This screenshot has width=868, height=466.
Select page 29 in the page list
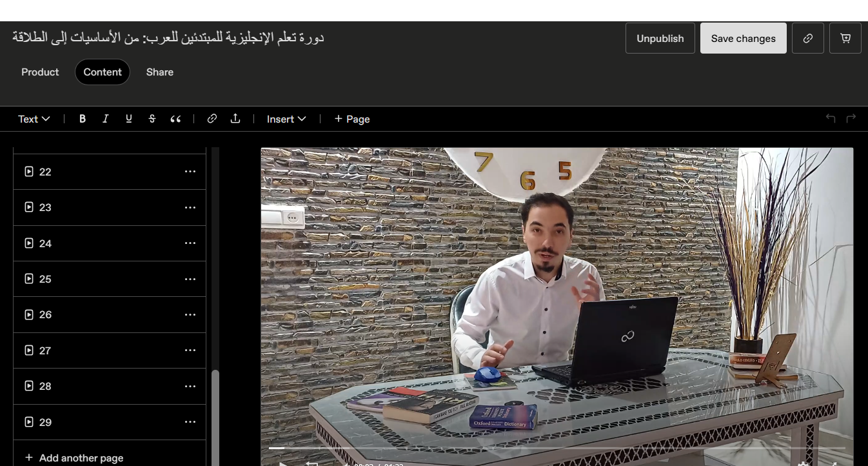pos(110,422)
